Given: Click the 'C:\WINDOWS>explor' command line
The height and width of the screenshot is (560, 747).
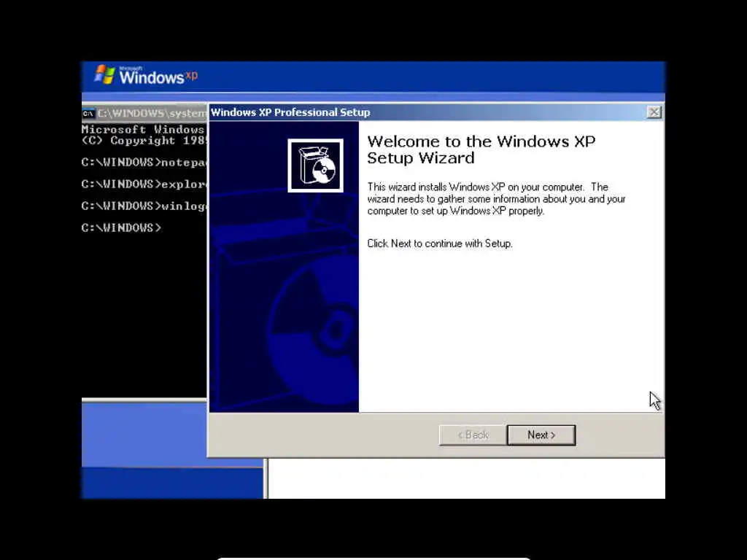Looking at the screenshot, I should click(x=144, y=184).
